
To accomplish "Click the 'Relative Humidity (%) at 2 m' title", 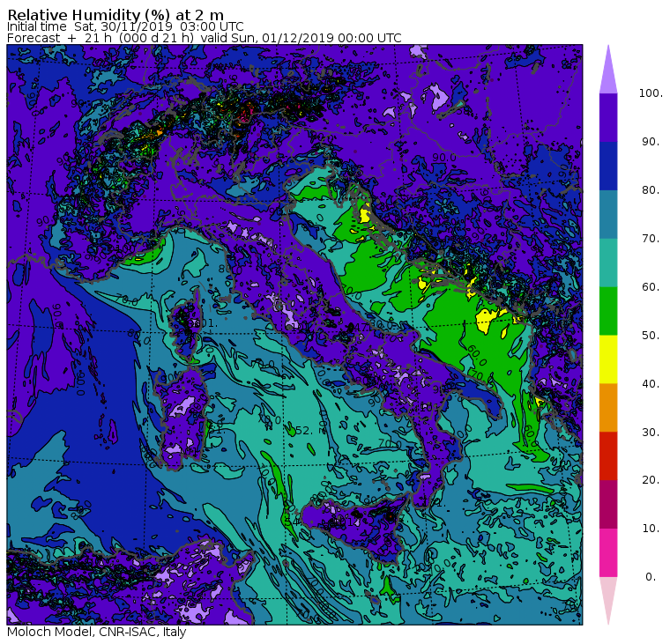I will pyautogui.click(x=115, y=15).
